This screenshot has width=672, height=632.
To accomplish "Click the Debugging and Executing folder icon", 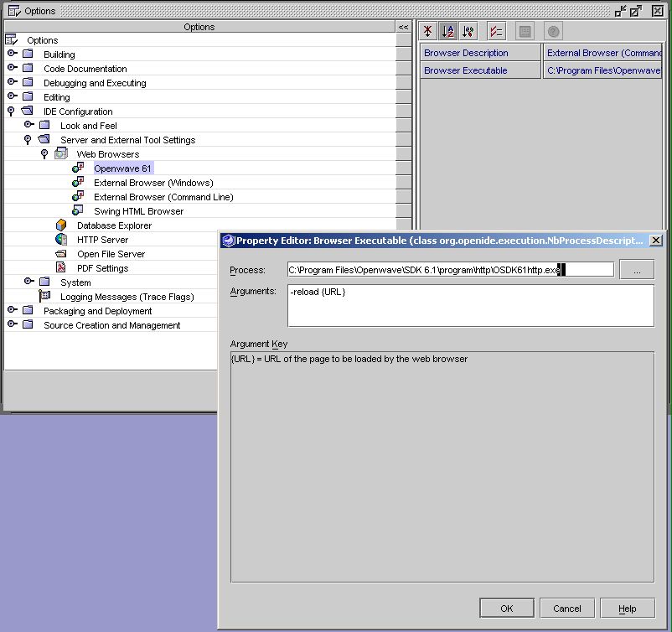I will click(x=28, y=82).
